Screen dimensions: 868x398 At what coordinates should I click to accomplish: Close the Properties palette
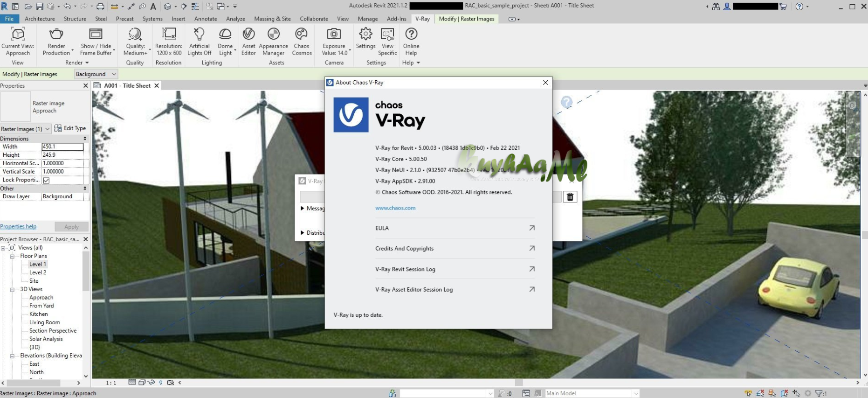click(x=85, y=86)
